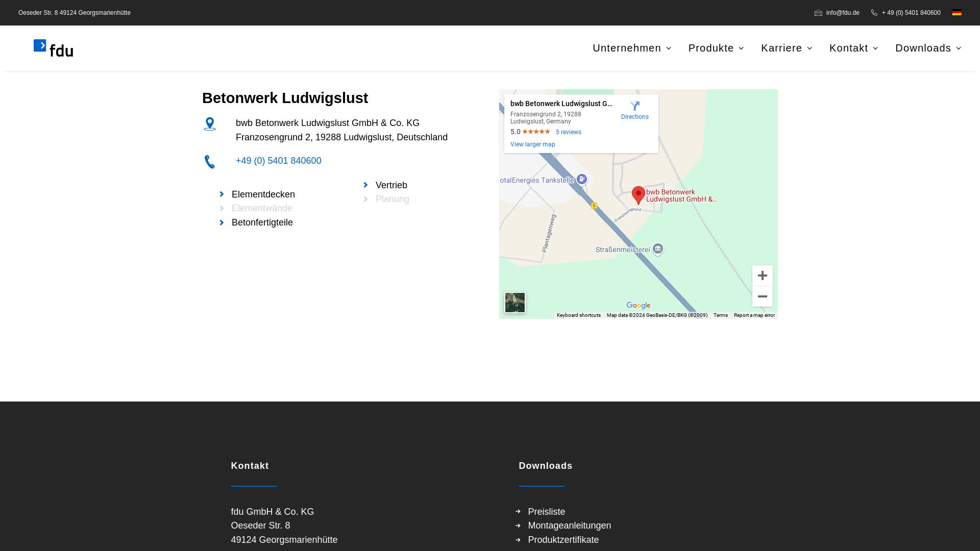Click the Elementdecken arrow icon
The height and width of the screenshot is (551, 980).
pos(222,194)
